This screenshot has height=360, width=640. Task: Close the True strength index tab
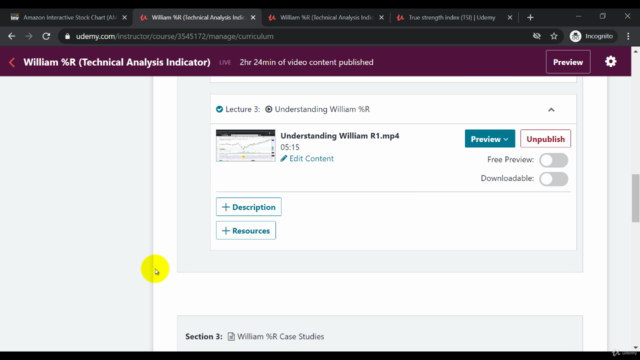click(510, 18)
